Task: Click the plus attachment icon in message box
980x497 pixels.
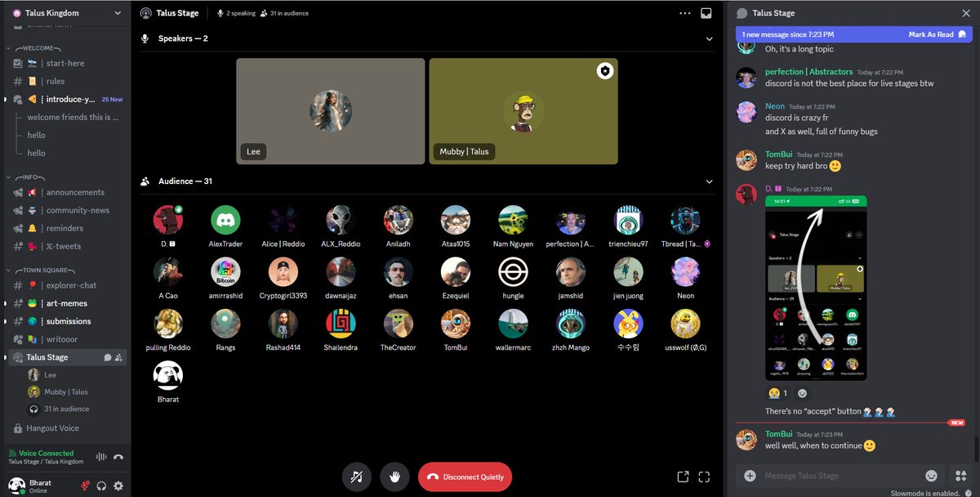Action: point(750,476)
